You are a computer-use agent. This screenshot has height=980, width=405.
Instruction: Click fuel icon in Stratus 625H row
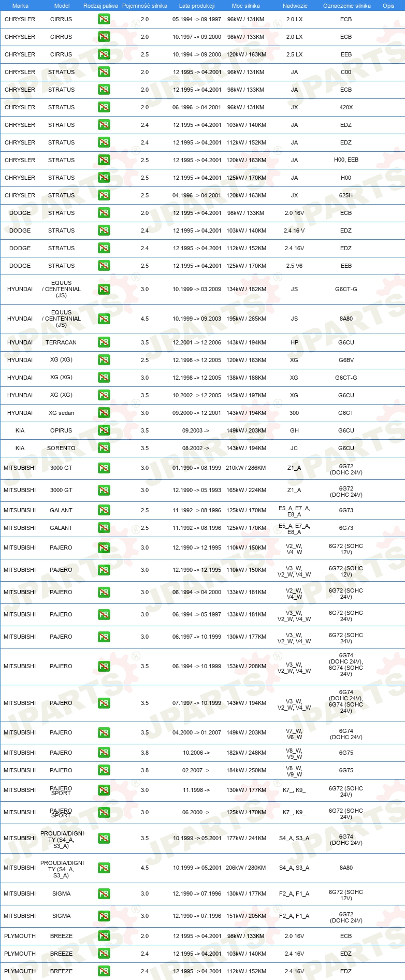(x=104, y=195)
